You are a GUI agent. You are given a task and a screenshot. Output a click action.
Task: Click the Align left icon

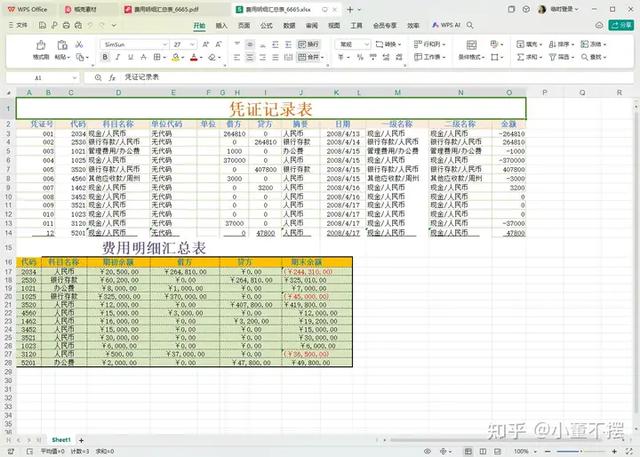[x=237, y=58]
